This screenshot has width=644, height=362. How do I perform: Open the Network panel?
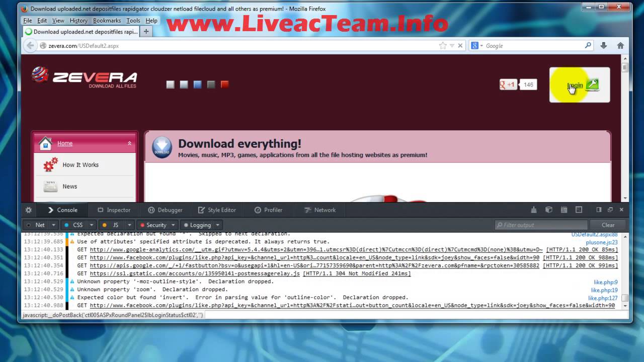[320, 210]
